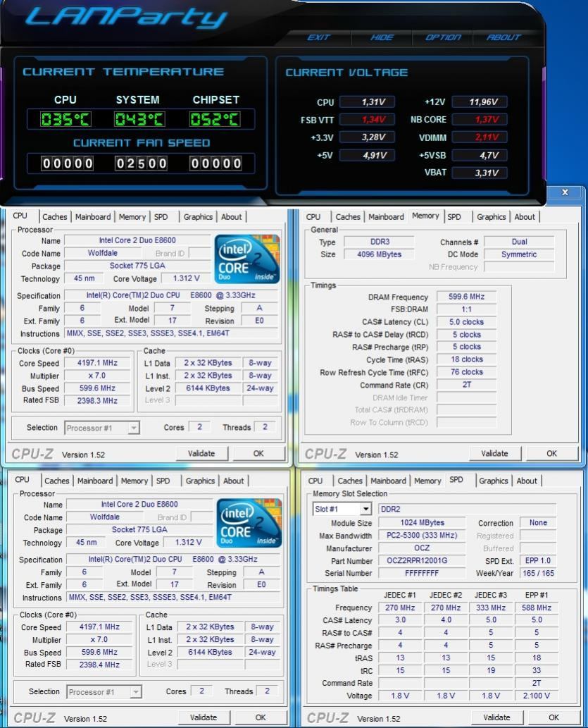This screenshot has height=728, width=588.
Task: Click Rated FSB value 2398.3 MHz
Action: [x=97, y=401]
